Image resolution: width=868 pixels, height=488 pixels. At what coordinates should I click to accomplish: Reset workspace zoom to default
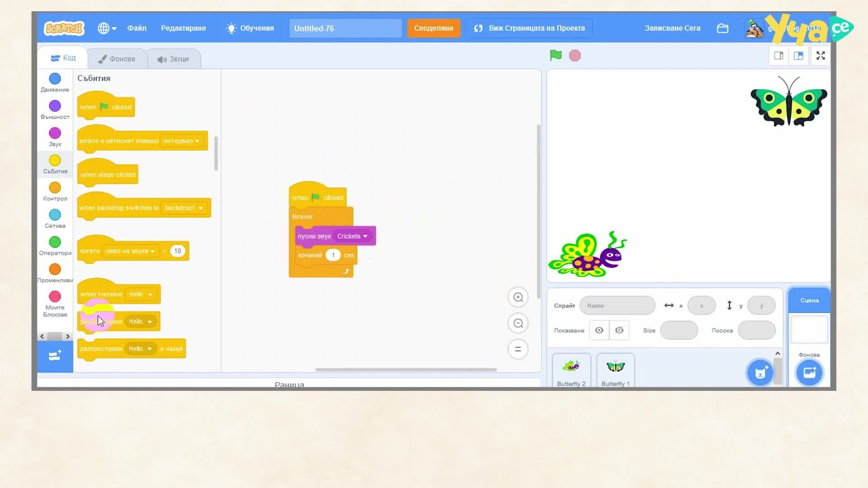518,349
